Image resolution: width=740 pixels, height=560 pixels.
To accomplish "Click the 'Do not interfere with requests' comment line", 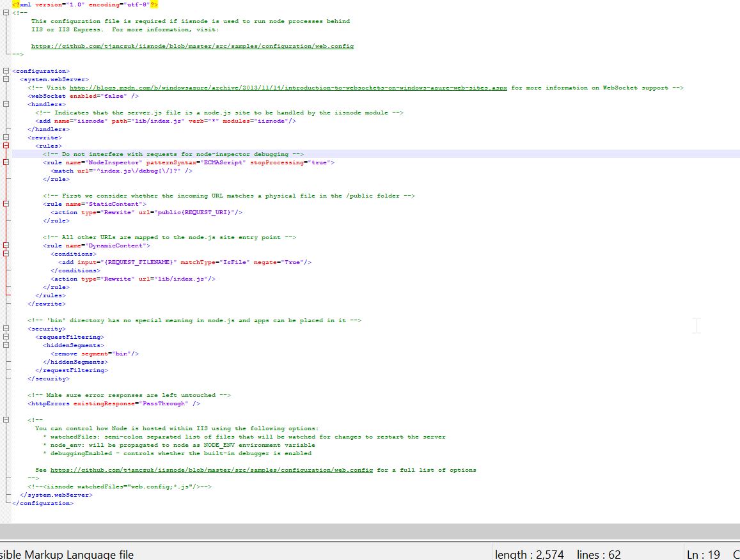I will [173, 154].
